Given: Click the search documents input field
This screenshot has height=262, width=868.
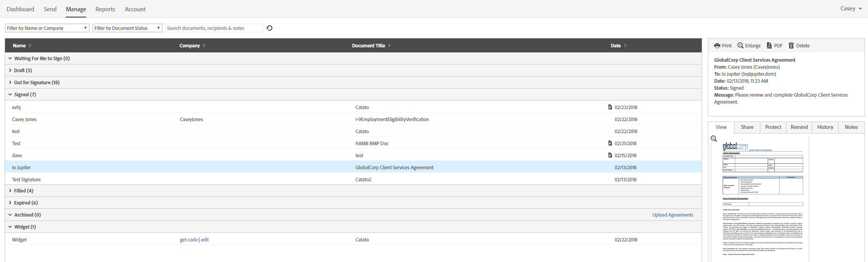Looking at the screenshot, I should tap(214, 28).
